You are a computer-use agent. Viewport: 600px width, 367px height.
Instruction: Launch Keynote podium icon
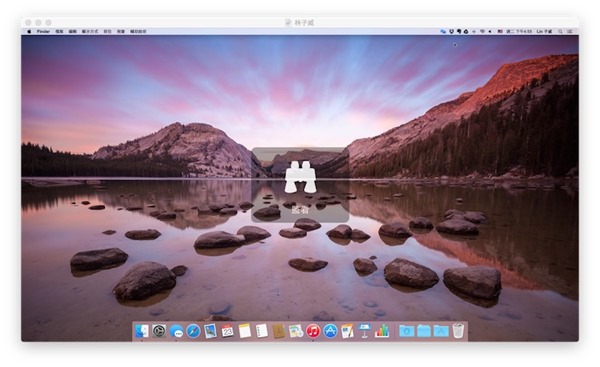click(x=364, y=331)
